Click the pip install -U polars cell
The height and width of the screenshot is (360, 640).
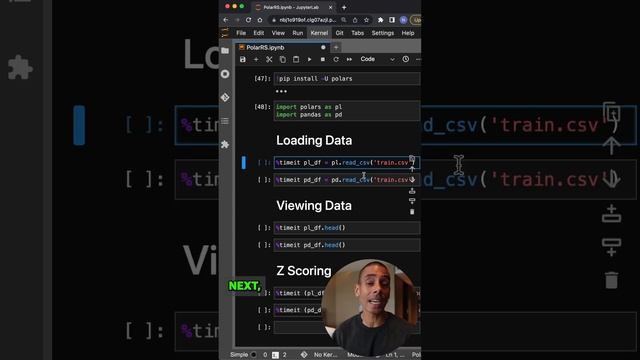[x=347, y=78]
